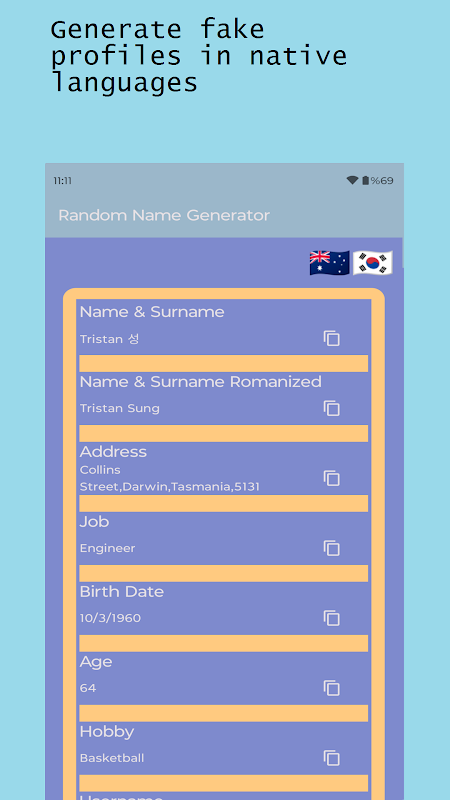This screenshot has height=800, width=450.
Task: Select the Australian flag
Action: [x=330, y=263]
